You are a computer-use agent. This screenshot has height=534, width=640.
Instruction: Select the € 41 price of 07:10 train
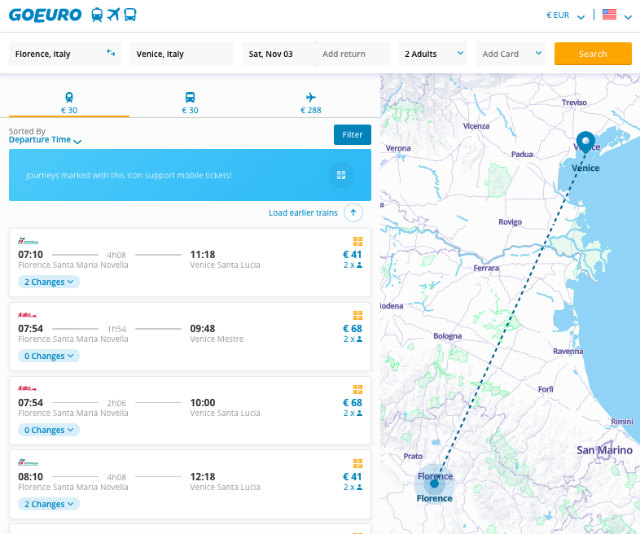352,254
